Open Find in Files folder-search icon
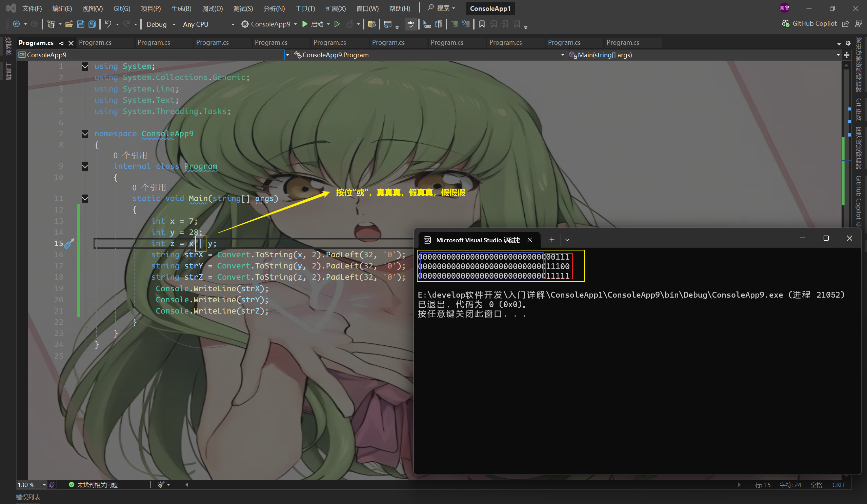Viewport: 867px width, 504px height. point(371,24)
